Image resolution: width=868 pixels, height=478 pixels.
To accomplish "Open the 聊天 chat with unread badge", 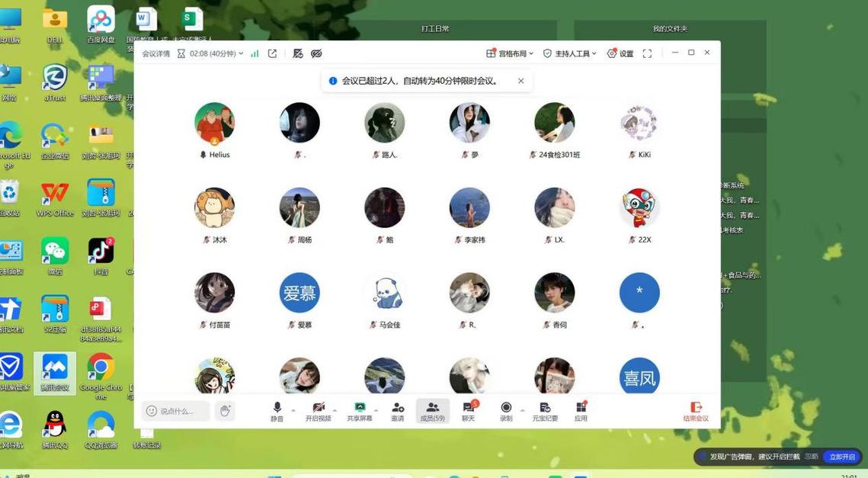I will (469, 412).
